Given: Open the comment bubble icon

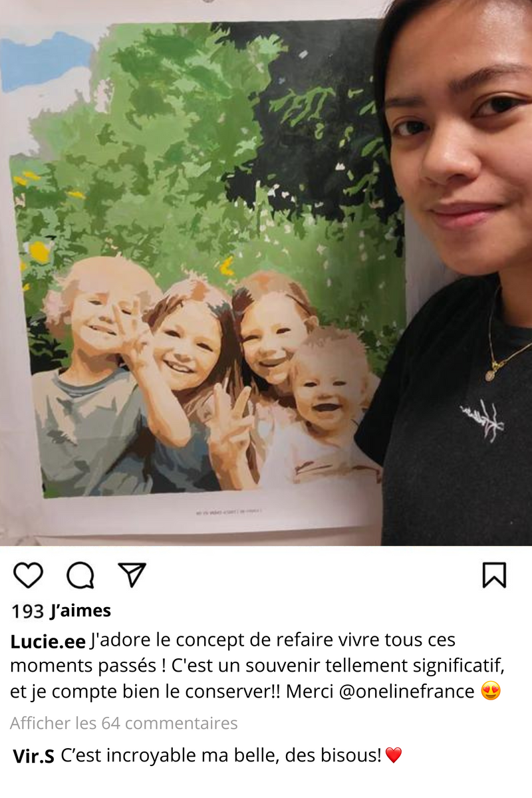Looking at the screenshot, I should 80,575.
